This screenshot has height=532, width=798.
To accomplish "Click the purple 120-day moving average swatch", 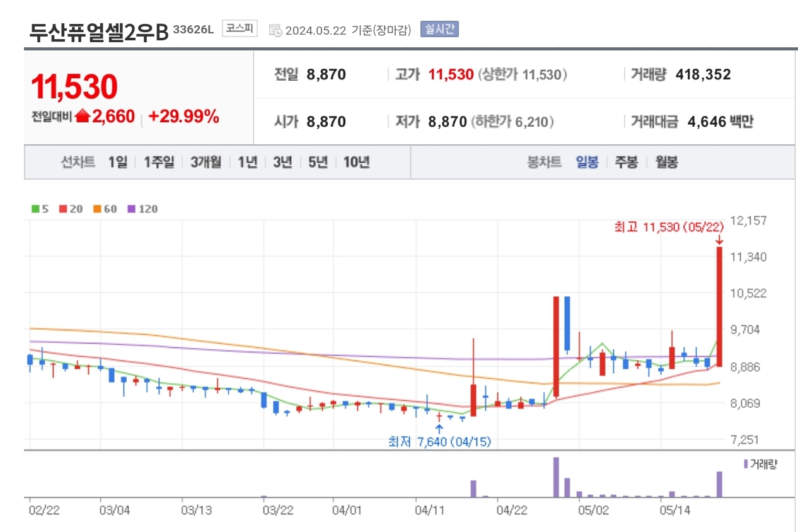I will [131, 209].
